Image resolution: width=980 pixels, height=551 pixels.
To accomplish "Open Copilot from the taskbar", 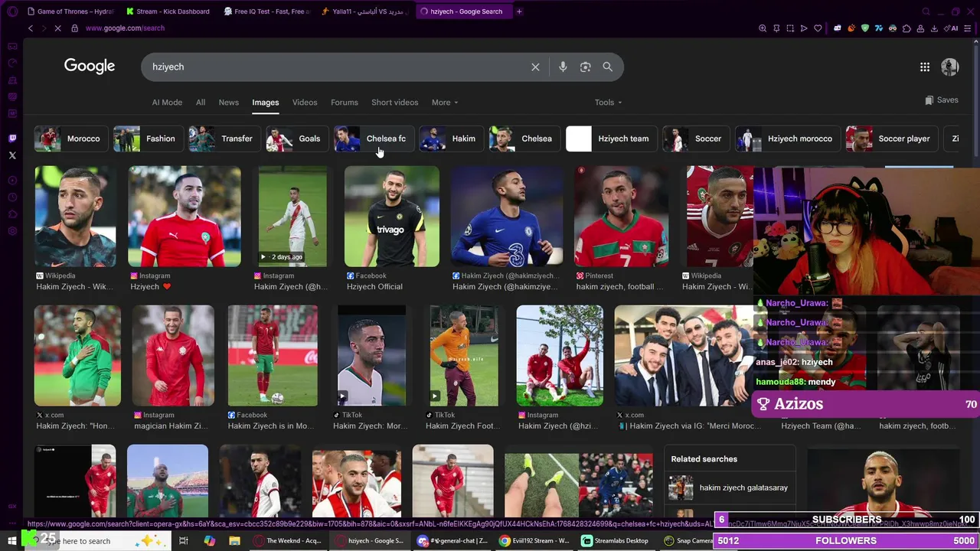I will click(210, 541).
